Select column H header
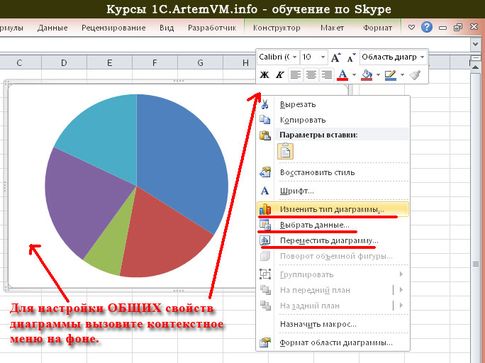This screenshot has height=363, width=485. (245, 63)
